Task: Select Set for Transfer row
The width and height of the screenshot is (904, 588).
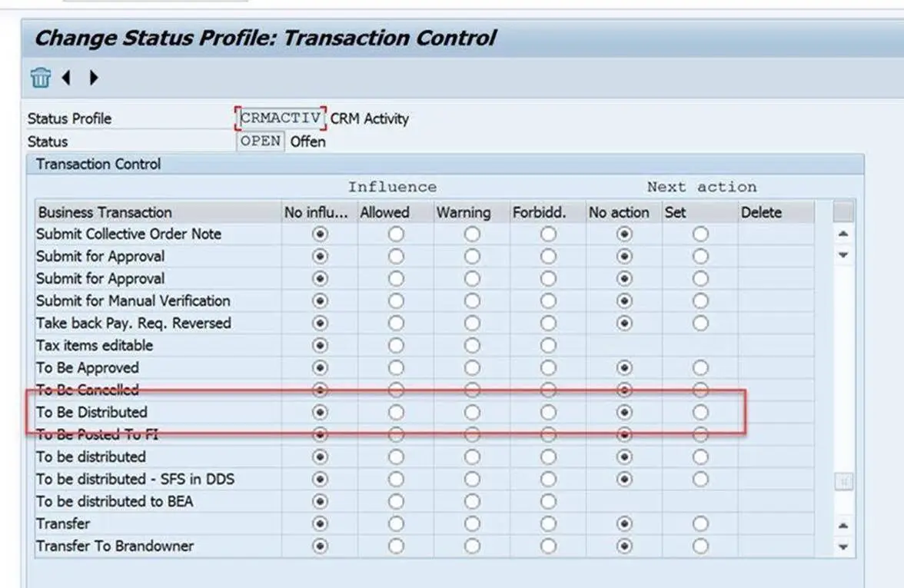Action: pyautogui.click(x=700, y=523)
